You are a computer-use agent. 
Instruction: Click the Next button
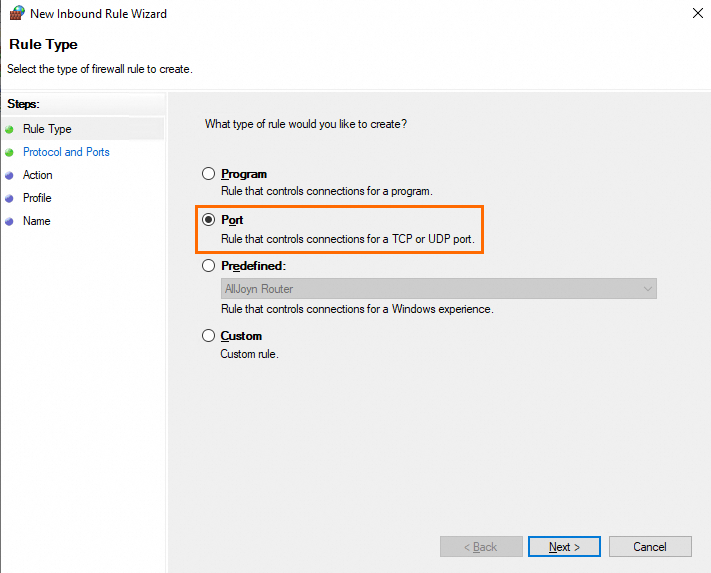coord(564,547)
